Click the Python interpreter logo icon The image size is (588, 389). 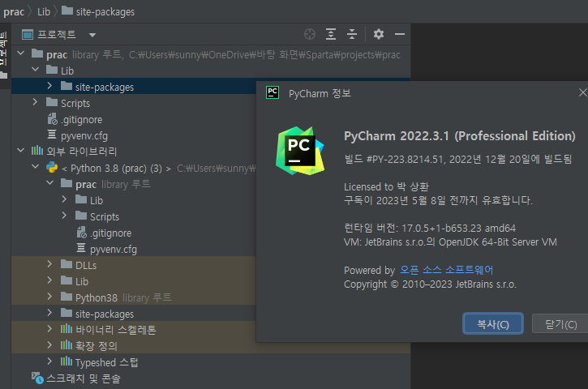coord(52,167)
